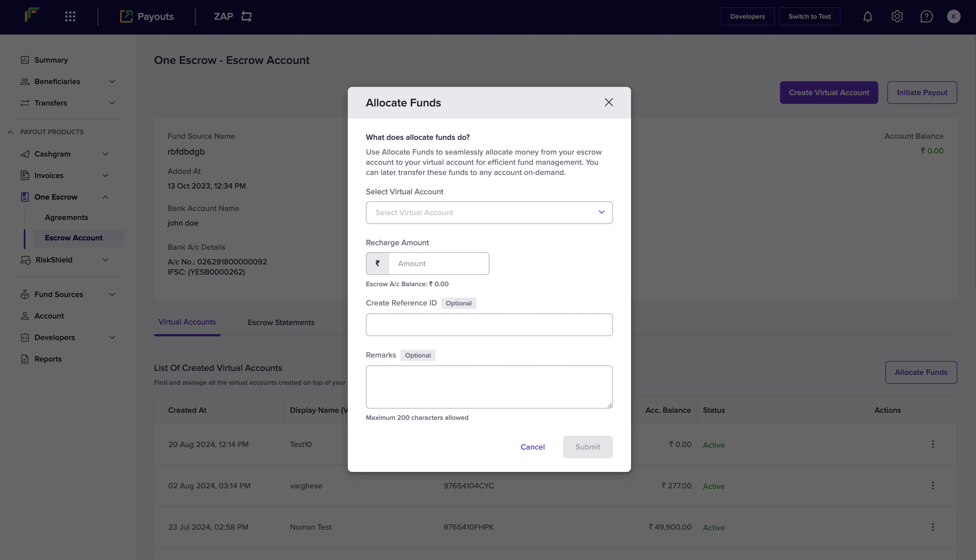Image resolution: width=976 pixels, height=560 pixels.
Task: Click the ZAP switch icon
Action: (246, 16)
